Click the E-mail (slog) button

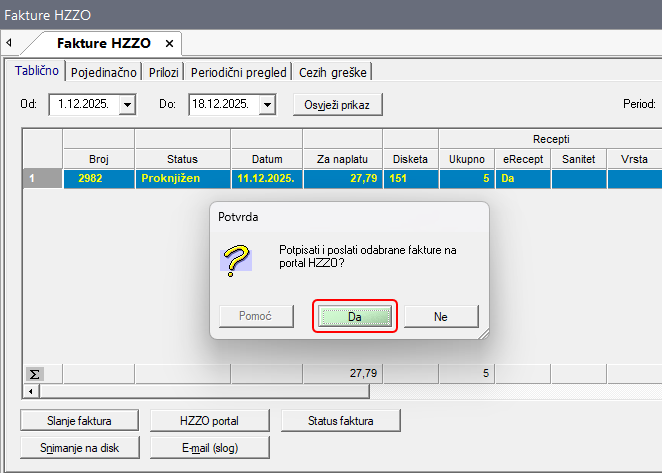209,447
